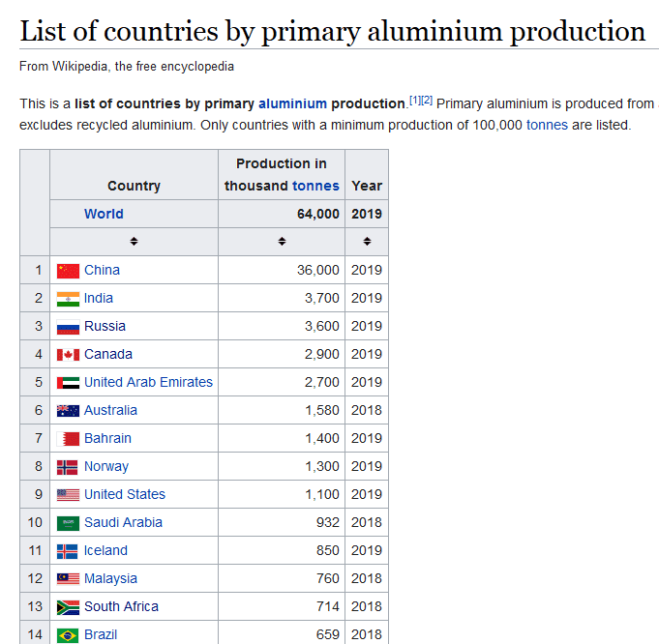This screenshot has height=644, width=659.
Task: Click the Canada flag icon
Action: coord(68,355)
